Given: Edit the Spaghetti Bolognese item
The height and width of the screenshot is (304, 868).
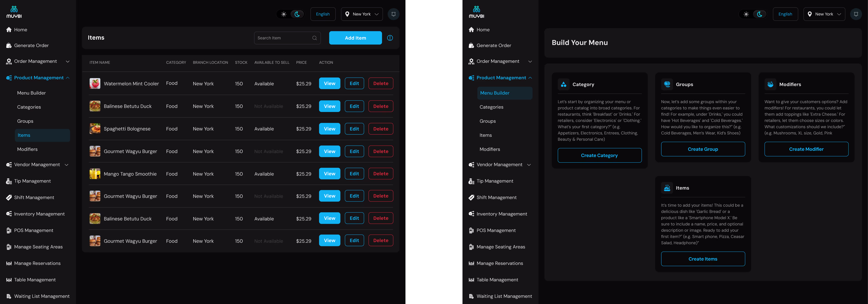Looking at the screenshot, I should pyautogui.click(x=354, y=129).
